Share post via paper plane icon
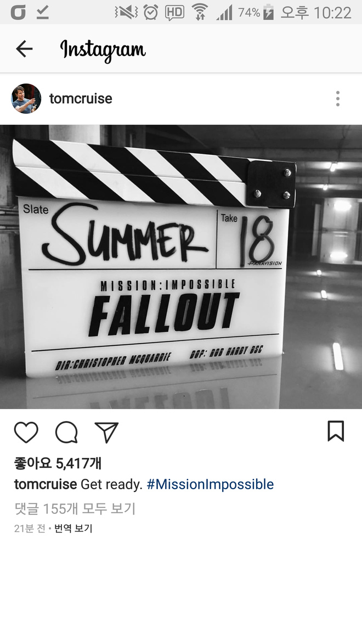 coord(106,432)
